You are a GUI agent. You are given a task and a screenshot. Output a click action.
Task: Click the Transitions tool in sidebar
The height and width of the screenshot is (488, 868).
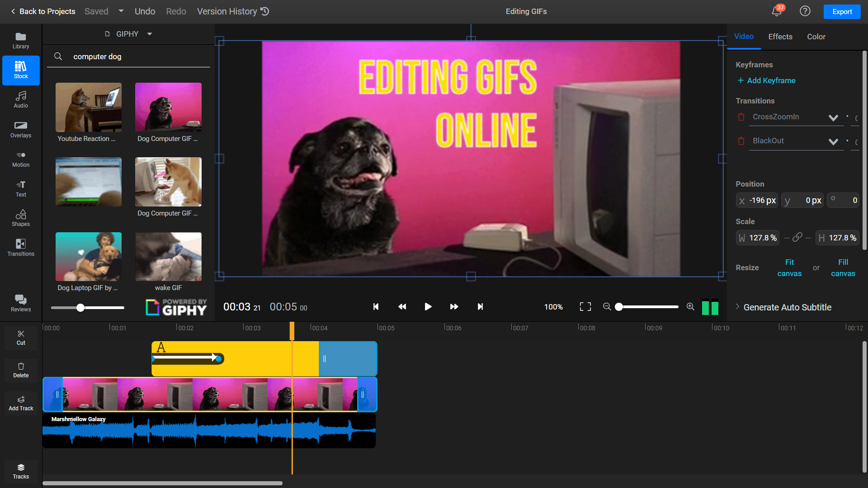(x=21, y=247)
